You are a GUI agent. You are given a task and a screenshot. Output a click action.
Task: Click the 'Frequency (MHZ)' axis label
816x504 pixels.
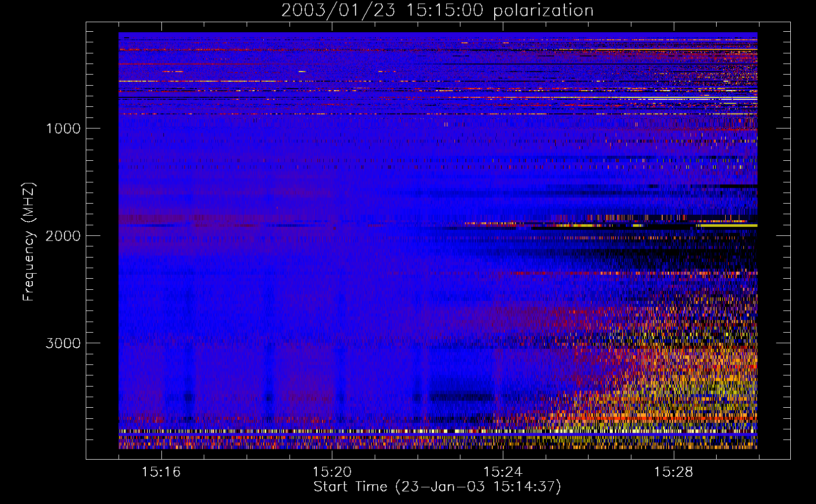pos(29,242)
